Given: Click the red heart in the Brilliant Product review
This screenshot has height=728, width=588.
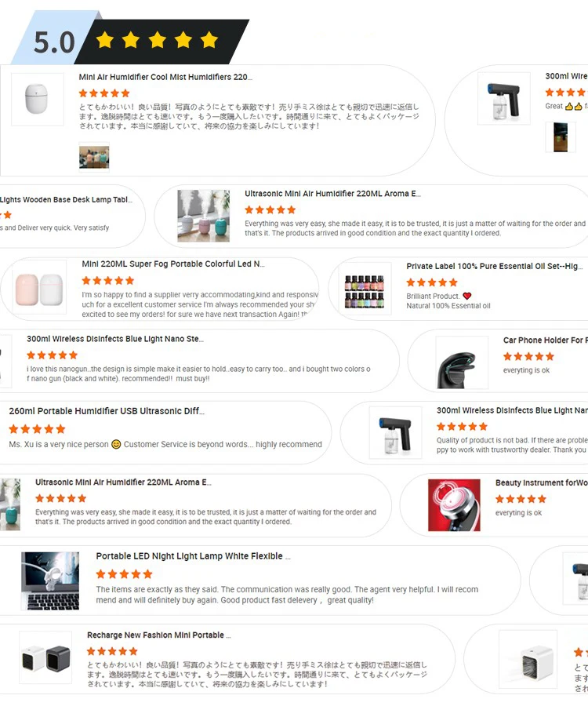Looking at the screenshot, I should tap(467, 296).
